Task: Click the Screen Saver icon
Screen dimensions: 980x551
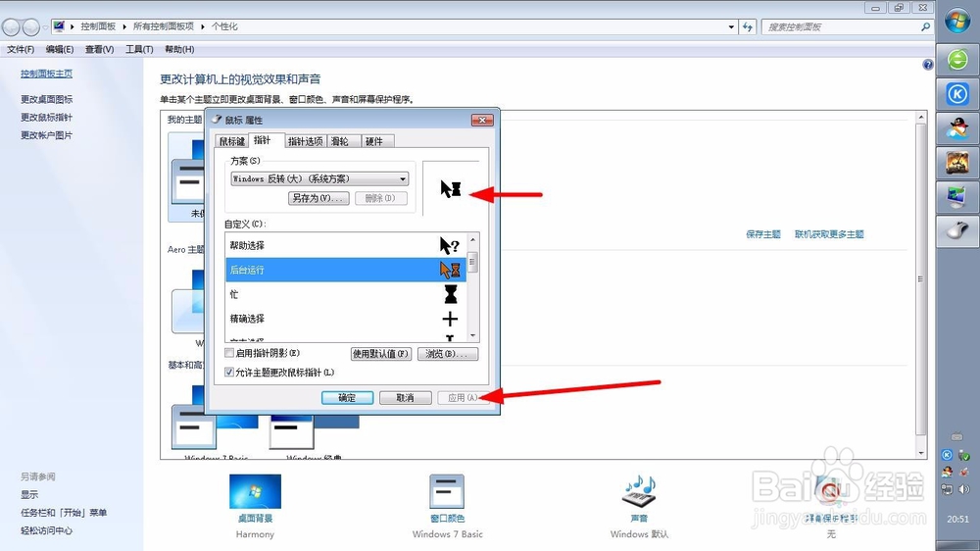Action: tap(831, 491)
